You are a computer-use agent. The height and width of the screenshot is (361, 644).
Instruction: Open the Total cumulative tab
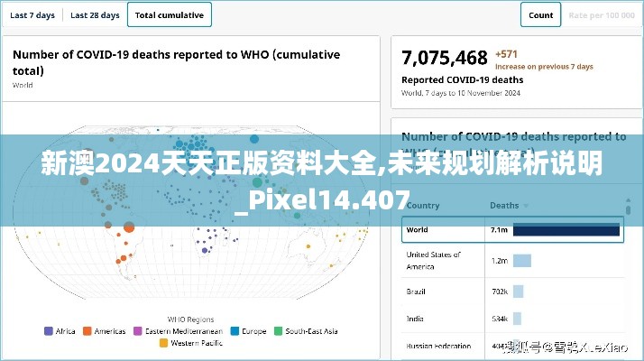coord(170,15)
